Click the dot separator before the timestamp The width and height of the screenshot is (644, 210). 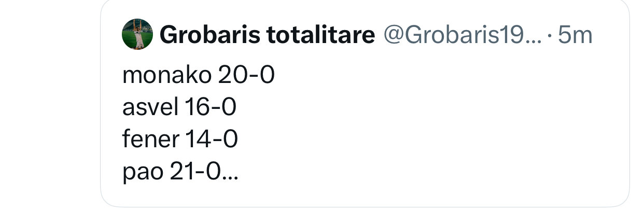click(549, 36)
